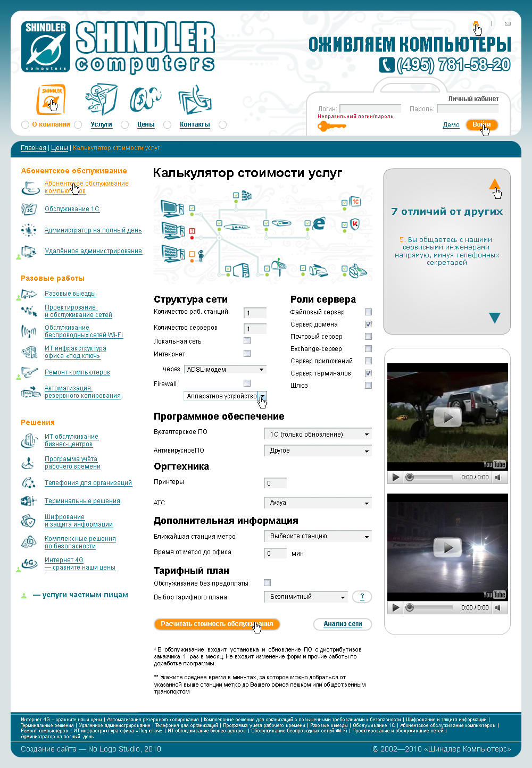Viewport: 532px width, 768px height.
Task: Click the Цены navigation icon
Action: (145, 99)
